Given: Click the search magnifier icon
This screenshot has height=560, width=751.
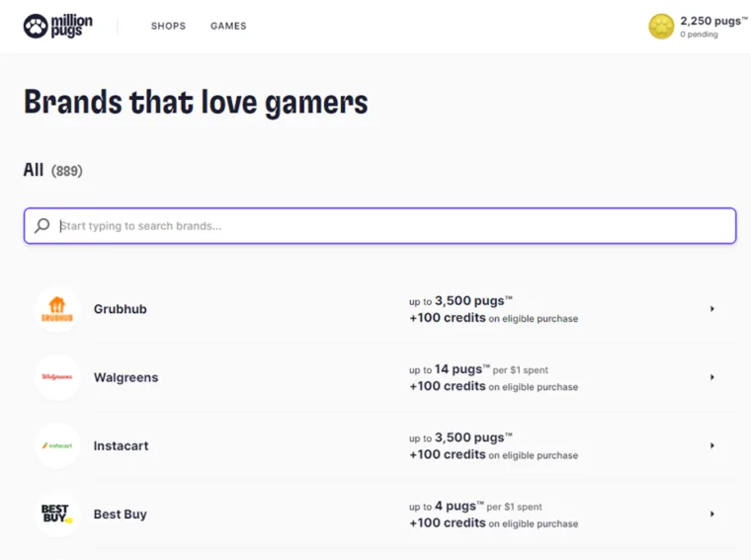Looking at the screenshot, I should [x=42, y=226].
